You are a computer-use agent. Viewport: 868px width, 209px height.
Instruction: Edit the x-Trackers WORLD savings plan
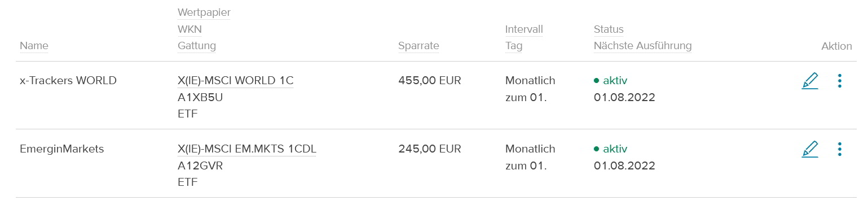point(809,81)
